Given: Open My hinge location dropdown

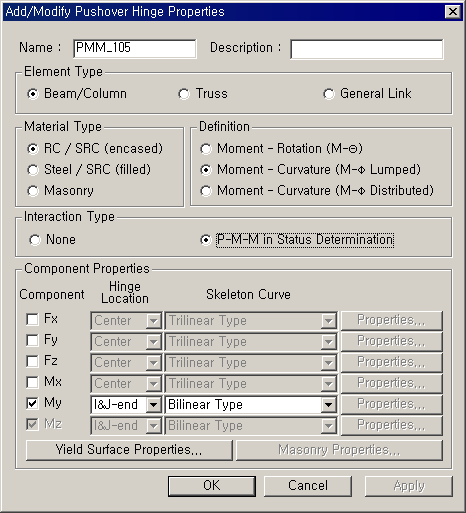Looking at the screenshot, I should [x=153, y=405].
